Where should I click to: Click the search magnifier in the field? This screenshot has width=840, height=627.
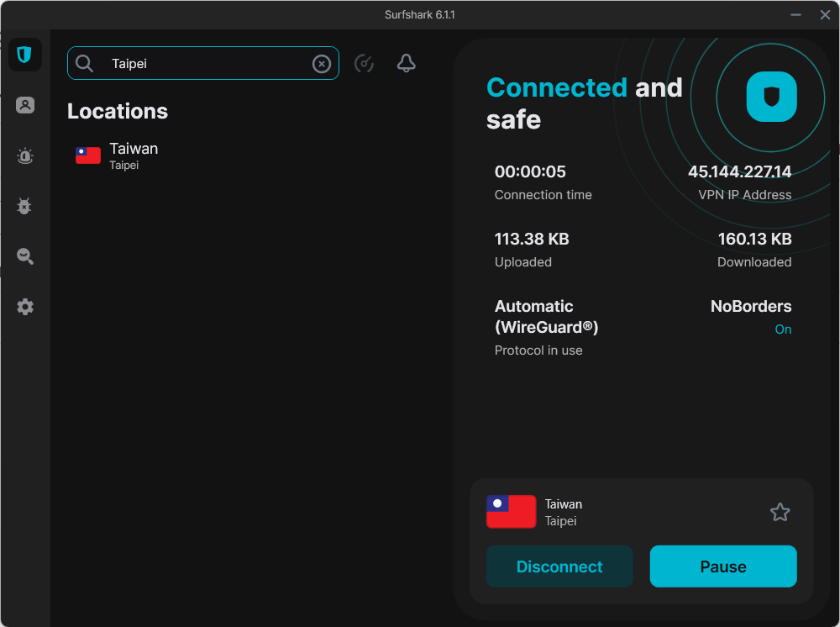coord(84,64)
